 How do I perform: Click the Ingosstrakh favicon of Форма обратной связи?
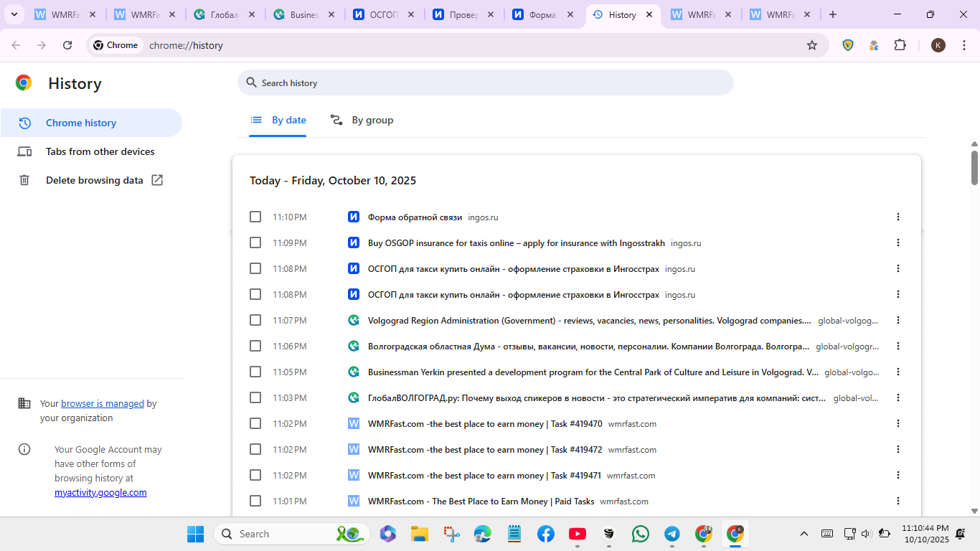[x=353, y=217]
